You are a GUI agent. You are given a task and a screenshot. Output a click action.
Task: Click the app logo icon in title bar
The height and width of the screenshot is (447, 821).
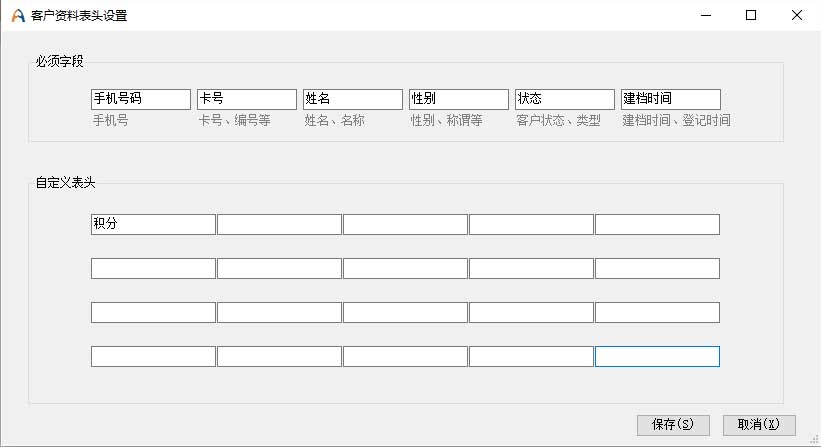click(18, 16)
